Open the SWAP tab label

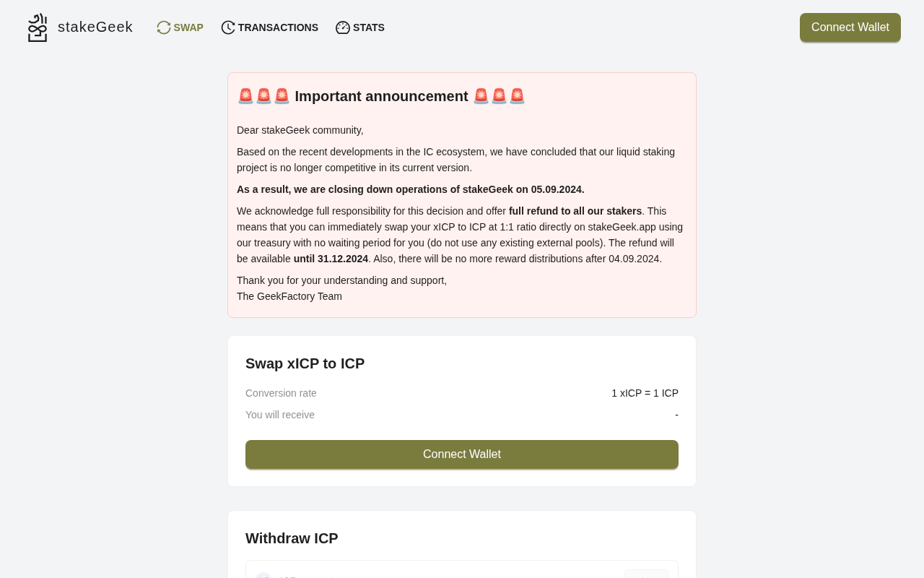(x=188, y=27)
